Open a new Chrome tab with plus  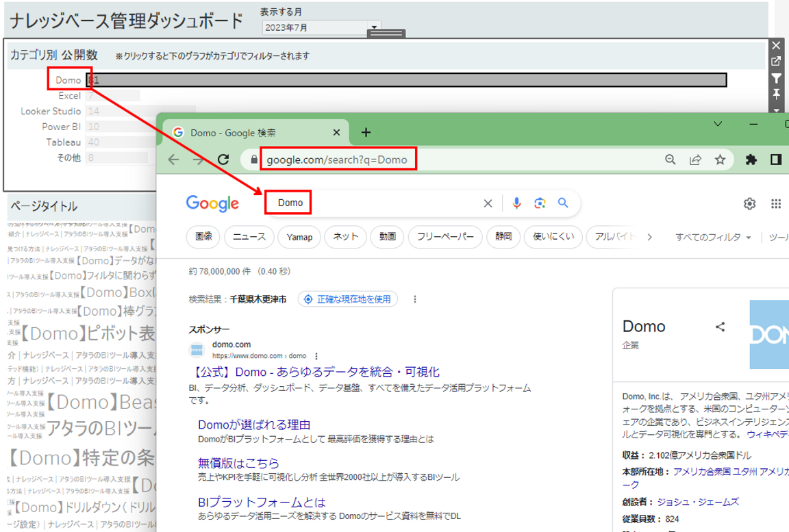click(366, 132)
